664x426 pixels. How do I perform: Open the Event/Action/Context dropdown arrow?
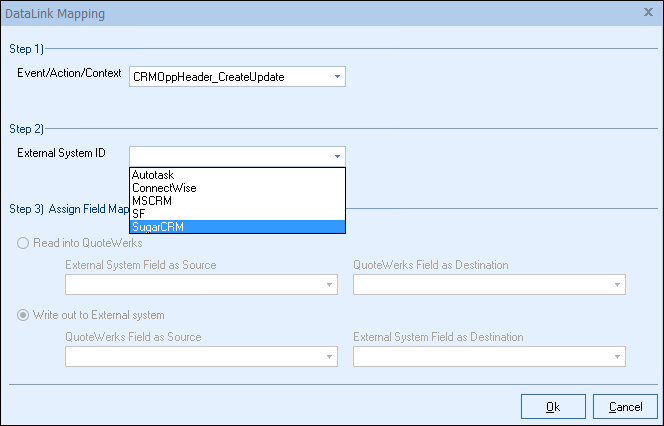pos(337,76)
